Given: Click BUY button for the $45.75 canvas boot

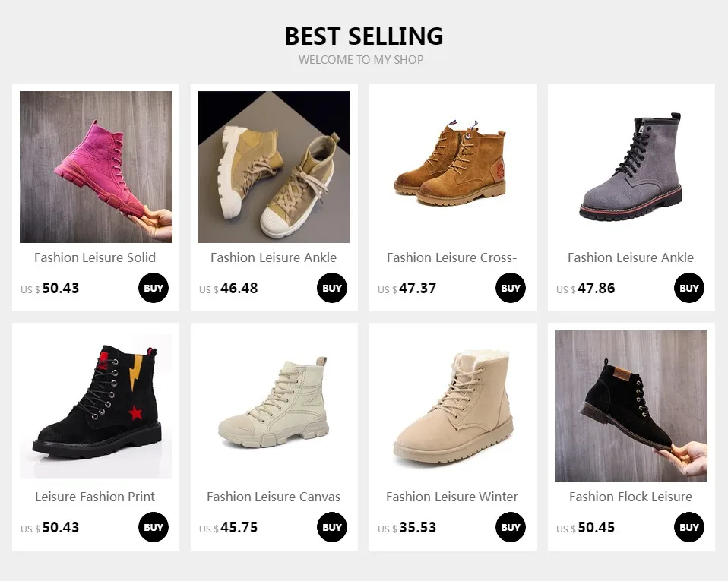Looking at the screenshot, I should point(332,527).
